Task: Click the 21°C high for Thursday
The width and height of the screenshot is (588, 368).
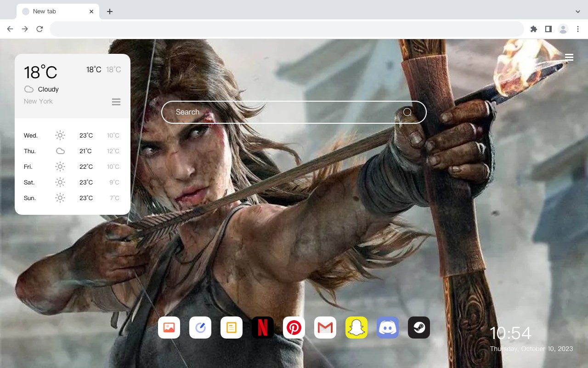Action: tap(85, 151)
